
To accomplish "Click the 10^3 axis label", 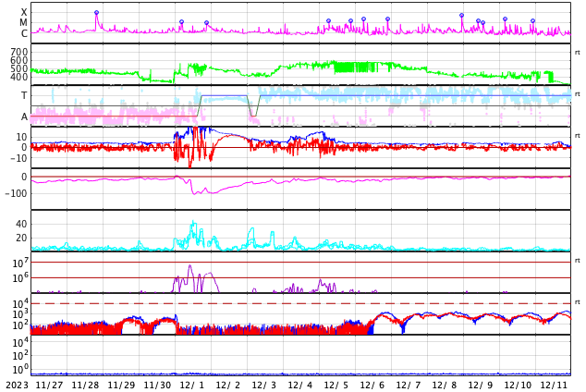I will 19,314.
